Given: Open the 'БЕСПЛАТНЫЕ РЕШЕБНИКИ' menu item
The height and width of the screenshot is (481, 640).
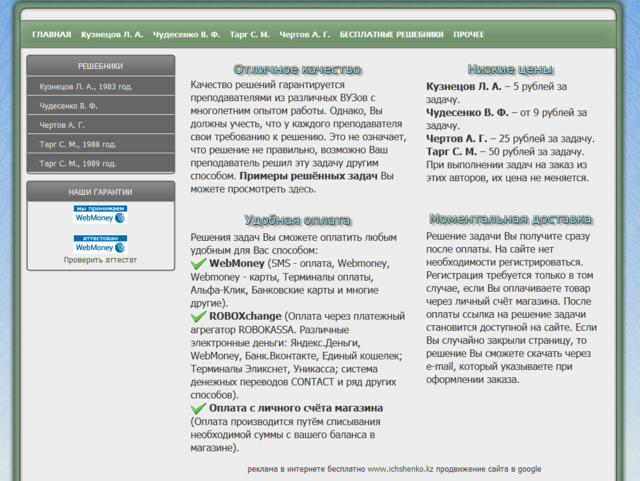Looking at the screenshot, I should tap(390, 35).
